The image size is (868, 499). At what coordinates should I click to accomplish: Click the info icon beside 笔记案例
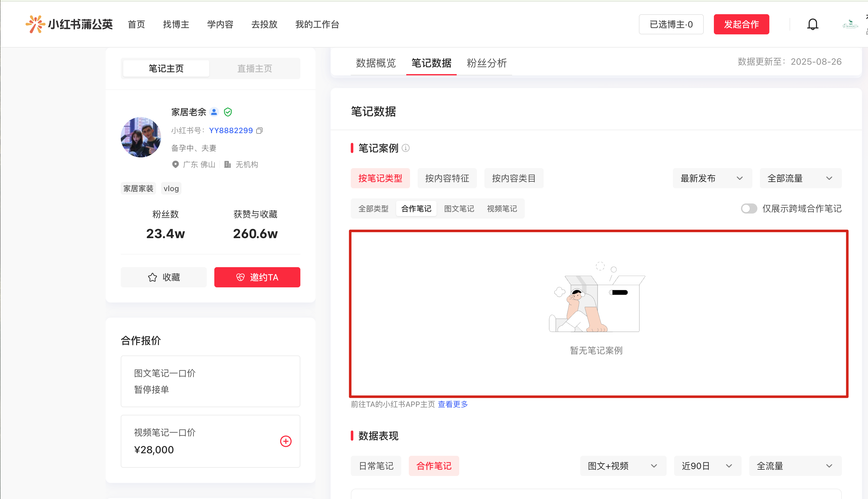coord(406,148)
